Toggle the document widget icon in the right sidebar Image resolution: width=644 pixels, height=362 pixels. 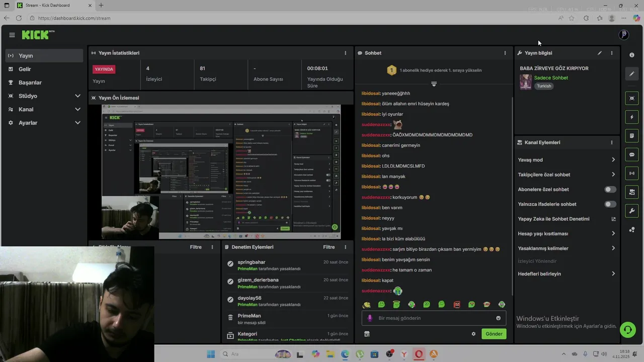(x=632, y=136)
